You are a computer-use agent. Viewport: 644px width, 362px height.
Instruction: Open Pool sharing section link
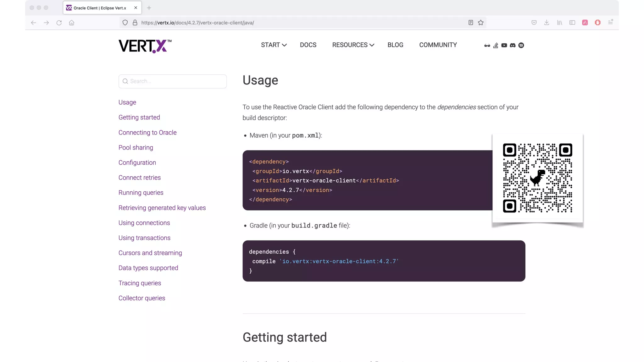pos(136,147)
